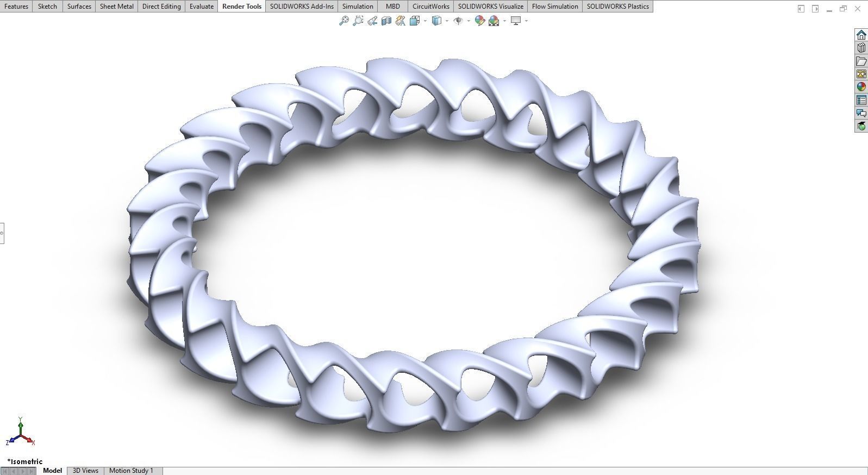Switch to the Sketch tab
This screenshot has height=475, width=868.
pos(47,7)
